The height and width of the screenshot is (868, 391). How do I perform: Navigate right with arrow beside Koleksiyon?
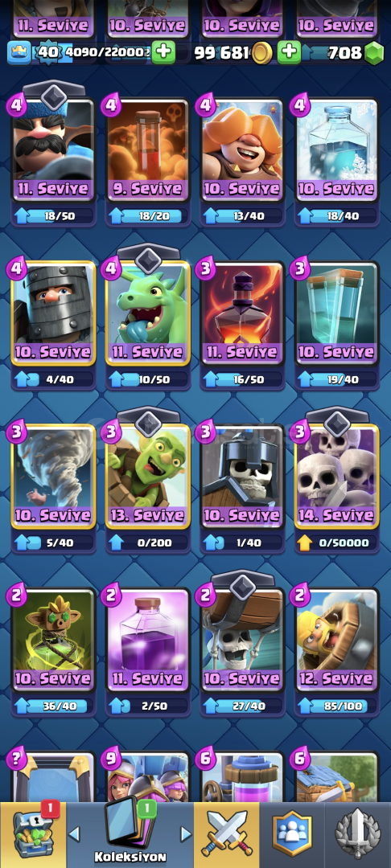coord(186,833)
